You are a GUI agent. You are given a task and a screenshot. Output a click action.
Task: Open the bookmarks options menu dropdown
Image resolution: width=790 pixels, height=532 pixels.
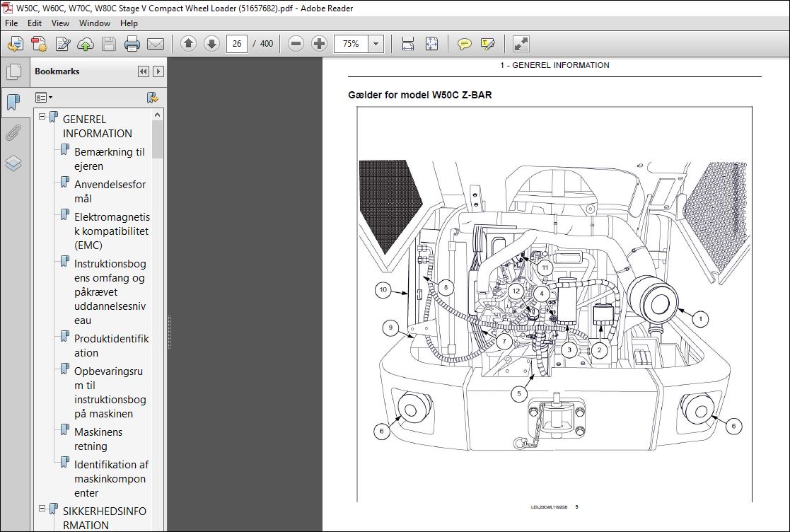44,97
